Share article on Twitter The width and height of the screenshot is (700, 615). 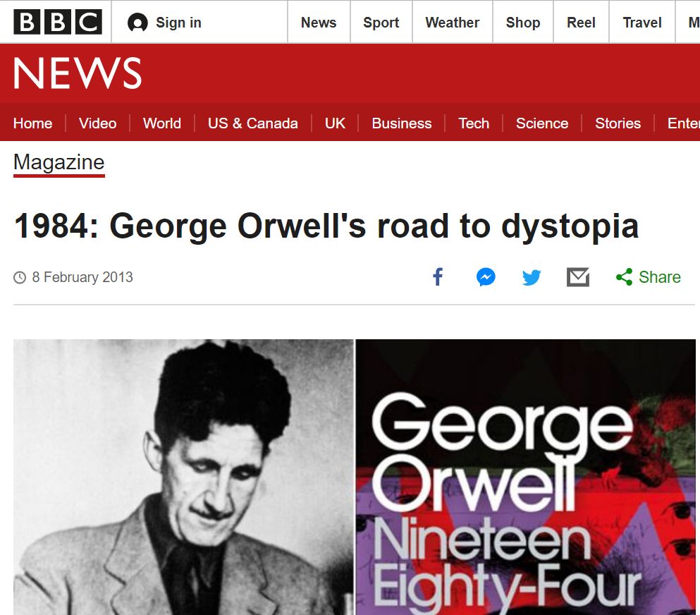point(532,277)
